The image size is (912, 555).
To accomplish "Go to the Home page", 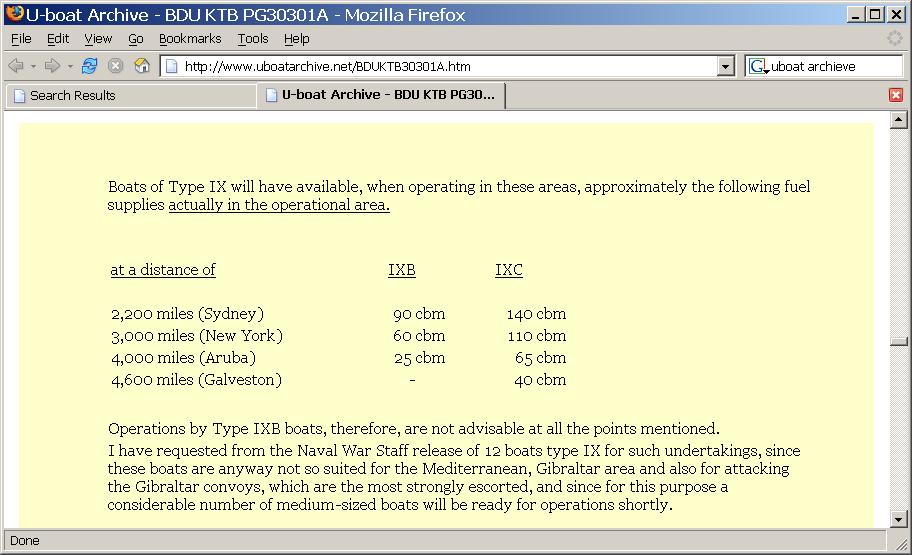I will tap(141, 66).
